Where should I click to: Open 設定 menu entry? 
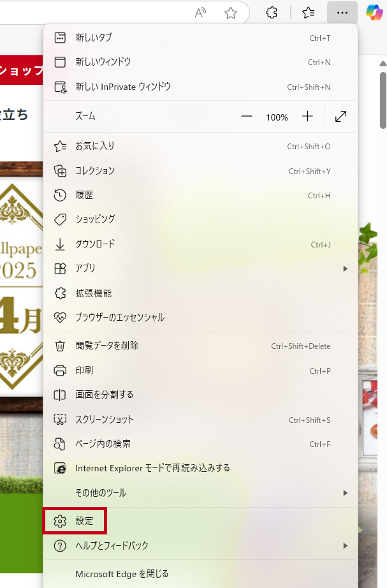[x=200, y=521]
